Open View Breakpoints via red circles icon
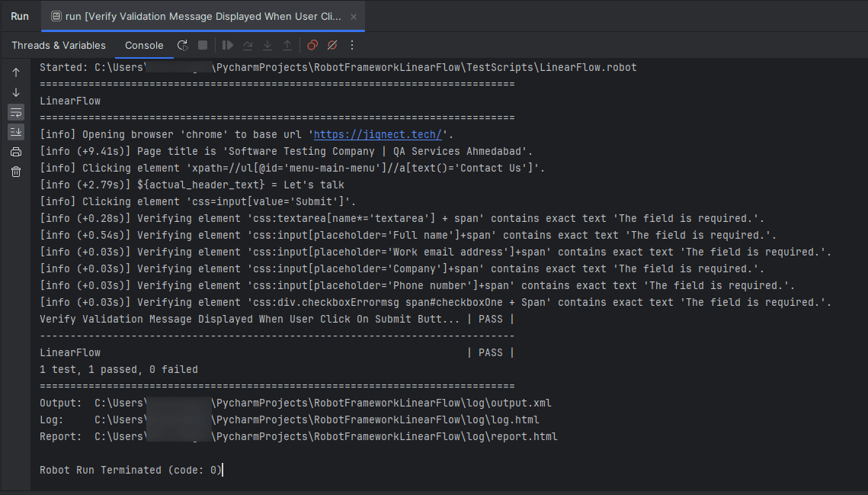868x495 pixels. click(x=312, y=46)
